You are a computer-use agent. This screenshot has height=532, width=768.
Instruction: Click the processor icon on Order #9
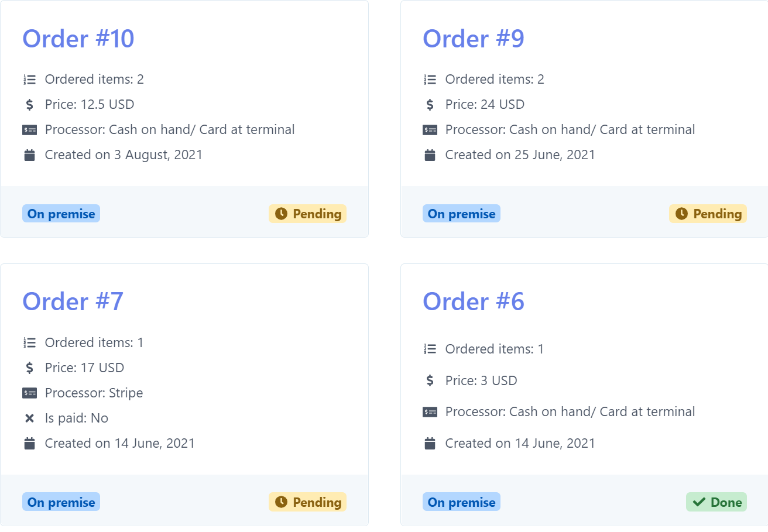(431, 129)
